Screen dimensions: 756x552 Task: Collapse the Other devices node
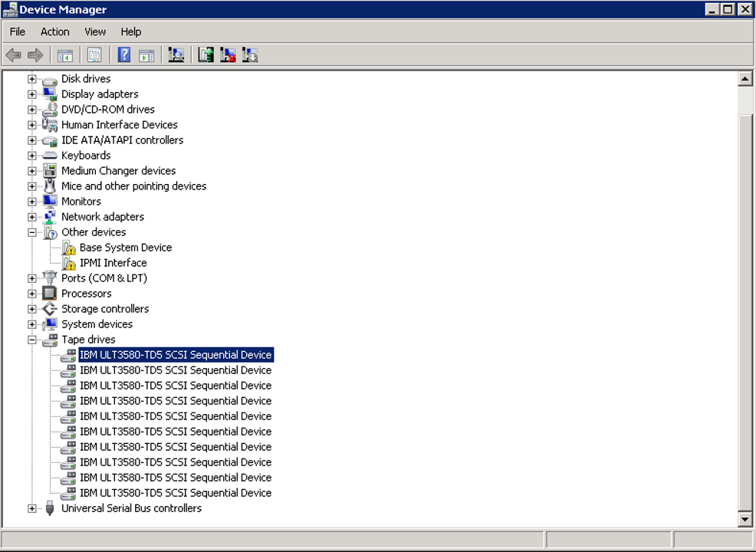(x=32, y=232)
